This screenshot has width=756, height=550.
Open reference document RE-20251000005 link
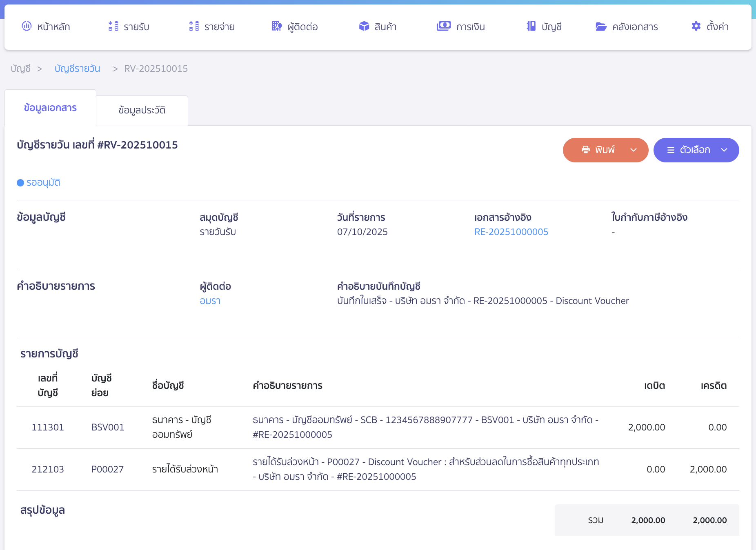click(511, 232)
